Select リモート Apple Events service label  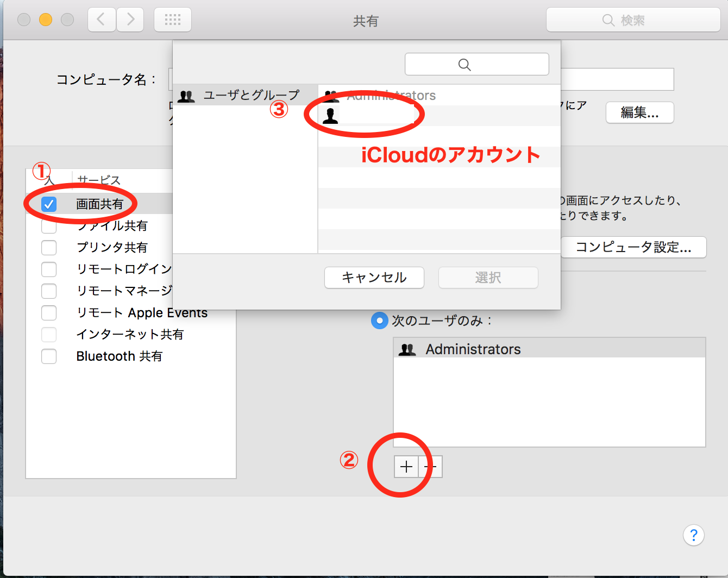coord(142,313)
